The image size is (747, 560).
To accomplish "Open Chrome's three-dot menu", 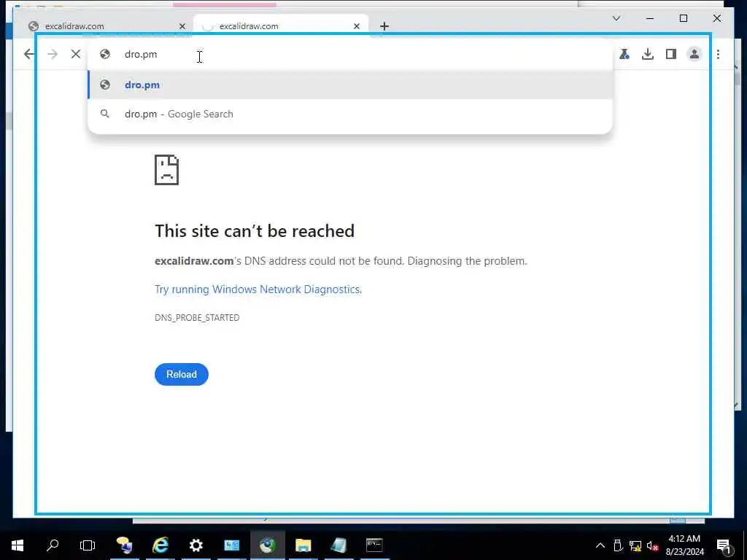I will pos(718,54).
